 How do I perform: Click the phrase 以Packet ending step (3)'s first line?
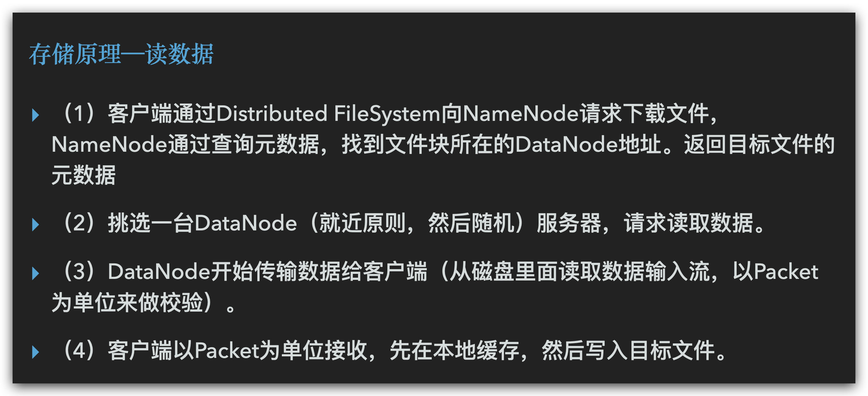(776, 272)
